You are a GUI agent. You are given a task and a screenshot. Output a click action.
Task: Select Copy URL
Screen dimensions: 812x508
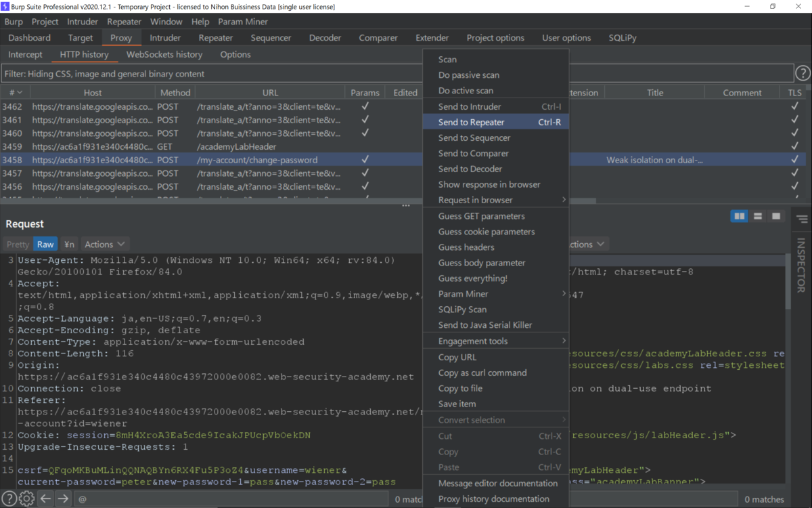pyautogui.click(x=495, y=357)
